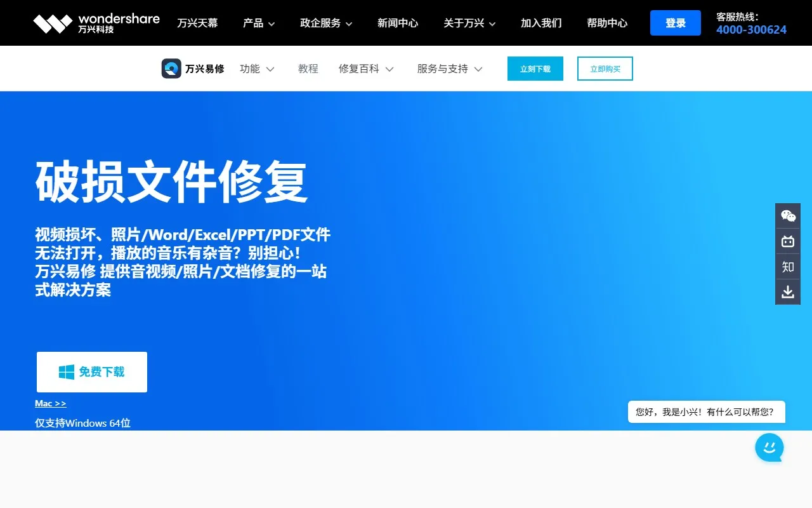The width and height of the screenshot is (812, 508).
Task: Click the Windows logo on the download button
Action: pyautogui.click(x=65, y=371)
